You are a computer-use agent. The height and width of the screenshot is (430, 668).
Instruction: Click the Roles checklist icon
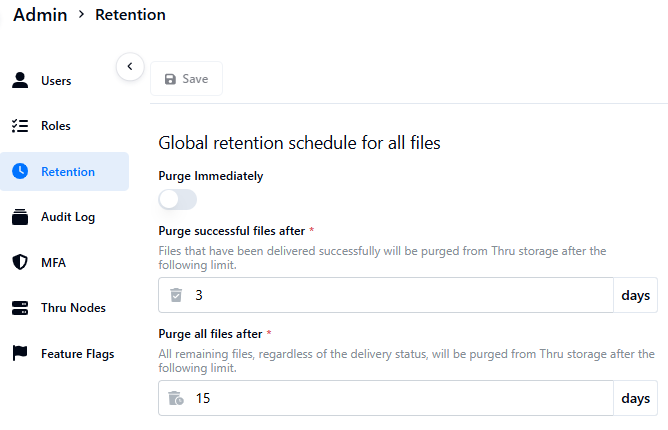tap(19, 126)
